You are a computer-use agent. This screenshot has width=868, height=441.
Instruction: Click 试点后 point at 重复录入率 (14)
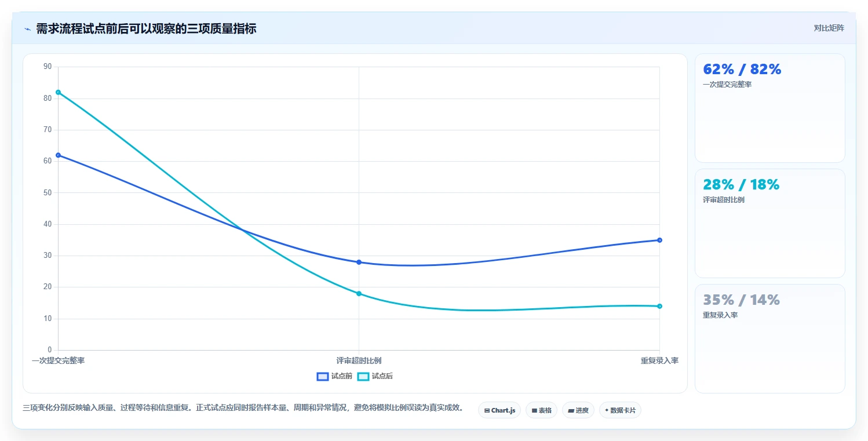[659, 306]
